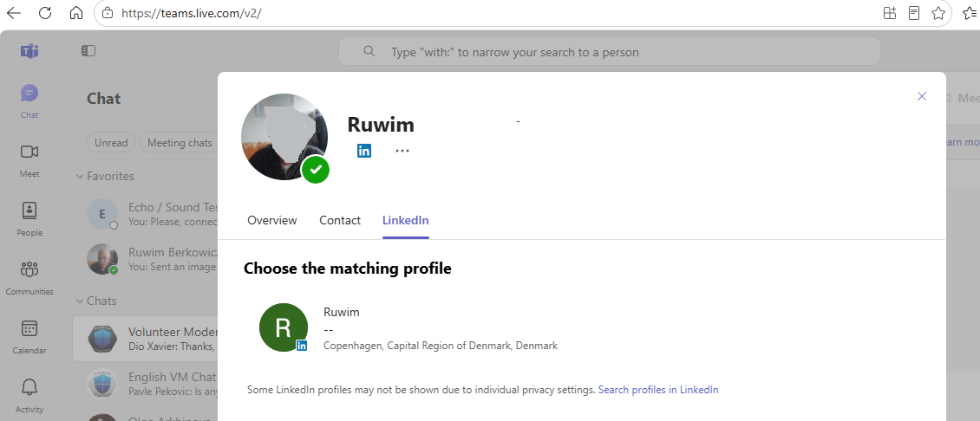Open Search profiles in LinkedIn link
This screenshot has width=980, height=421.
[658, 390]
